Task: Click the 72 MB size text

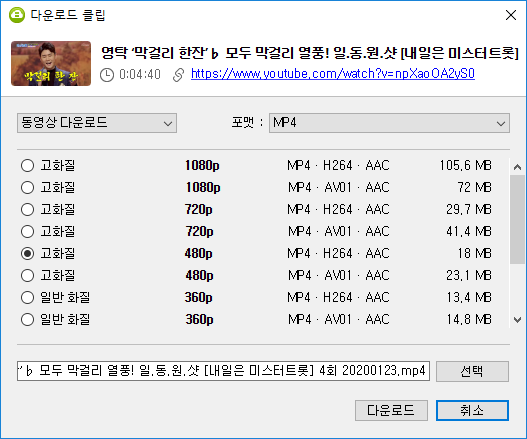Action: click(x=474, y=188)
